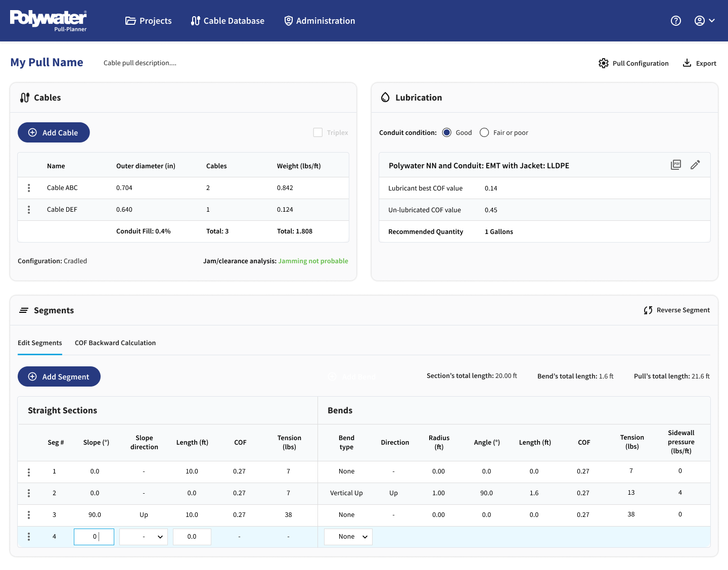
Task: Click the 'Configuration: Cradled' text
Action: pos(53,261)
